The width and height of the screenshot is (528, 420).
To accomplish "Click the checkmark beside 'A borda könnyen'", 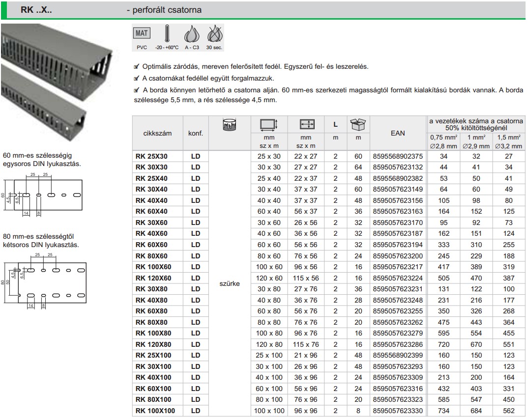I will pyautogui.click(x=137, y=90).
